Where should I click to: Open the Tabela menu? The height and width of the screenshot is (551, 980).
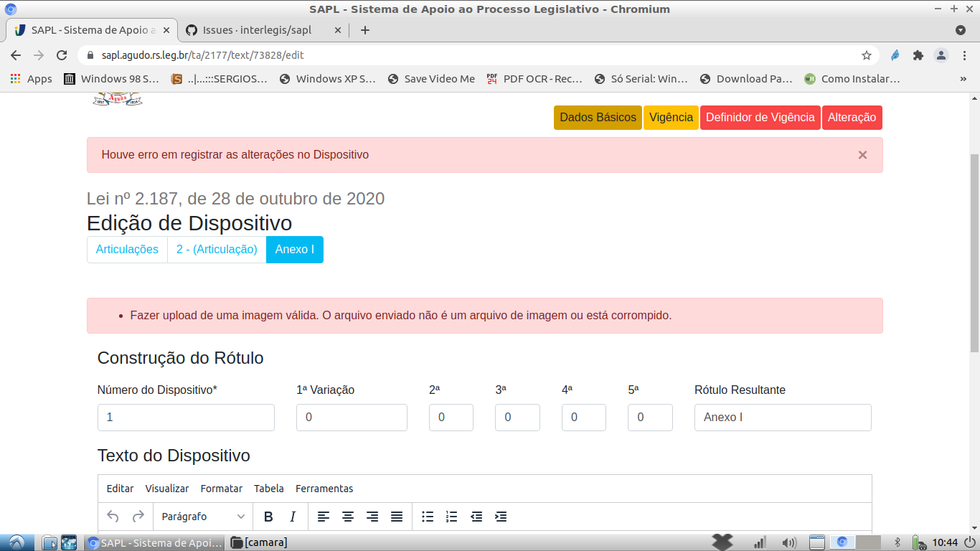[x=269, y=489]
